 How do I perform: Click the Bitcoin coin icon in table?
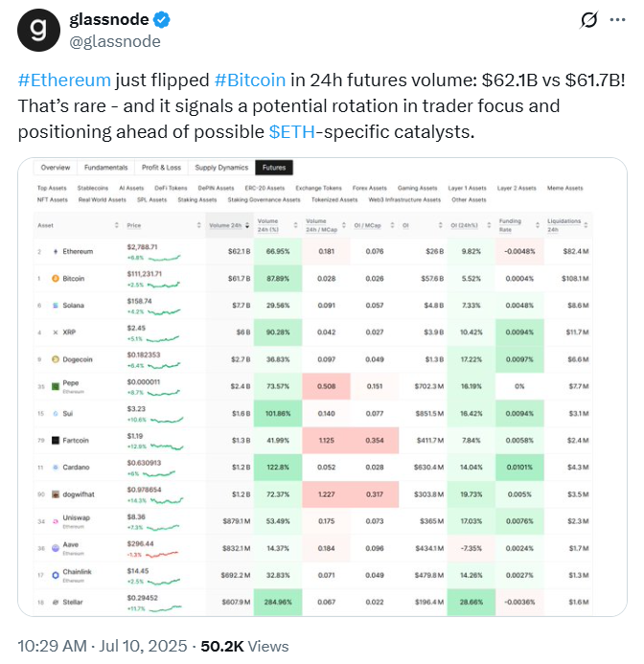tap(55, 278)
